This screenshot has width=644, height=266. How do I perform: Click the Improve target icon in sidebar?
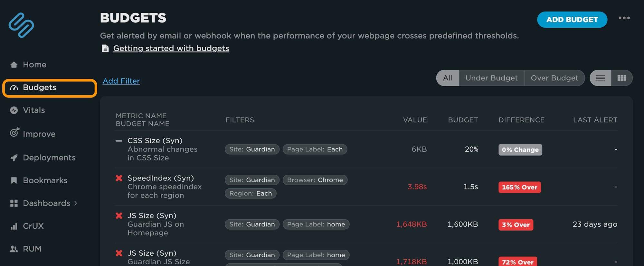14,134
